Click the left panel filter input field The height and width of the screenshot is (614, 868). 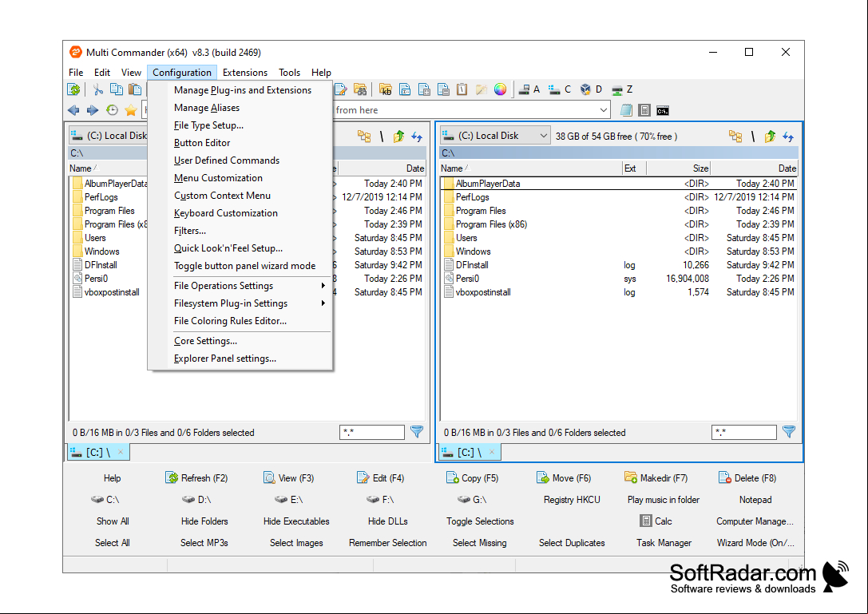click(x=372, y=433)
